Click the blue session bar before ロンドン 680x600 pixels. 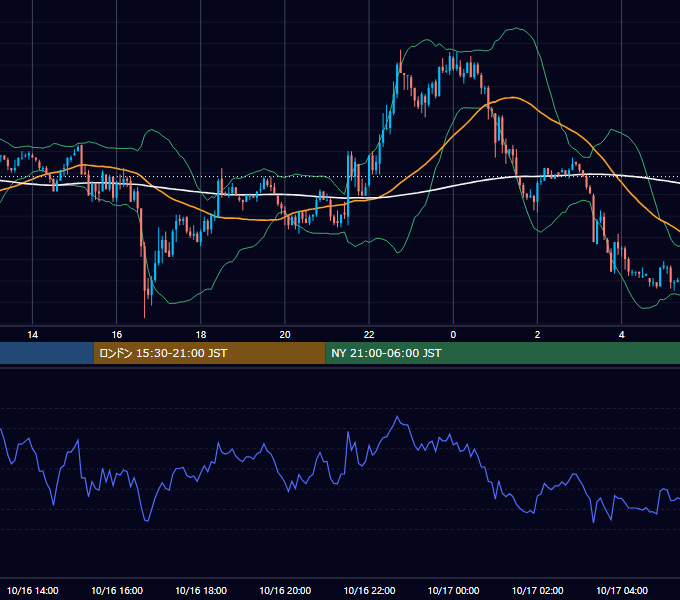point(47,353)
